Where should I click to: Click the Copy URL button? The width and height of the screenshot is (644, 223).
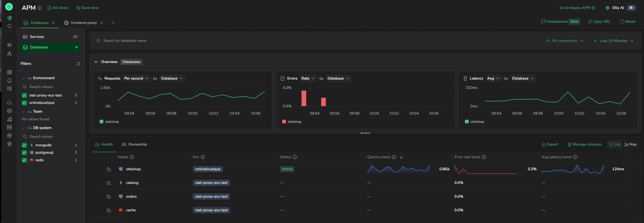pos(599,21)
